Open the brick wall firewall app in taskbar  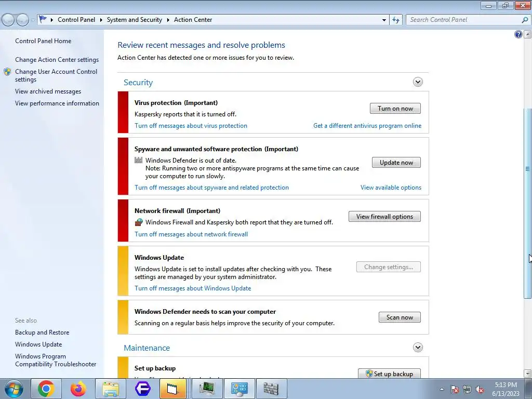coord(271,389)
